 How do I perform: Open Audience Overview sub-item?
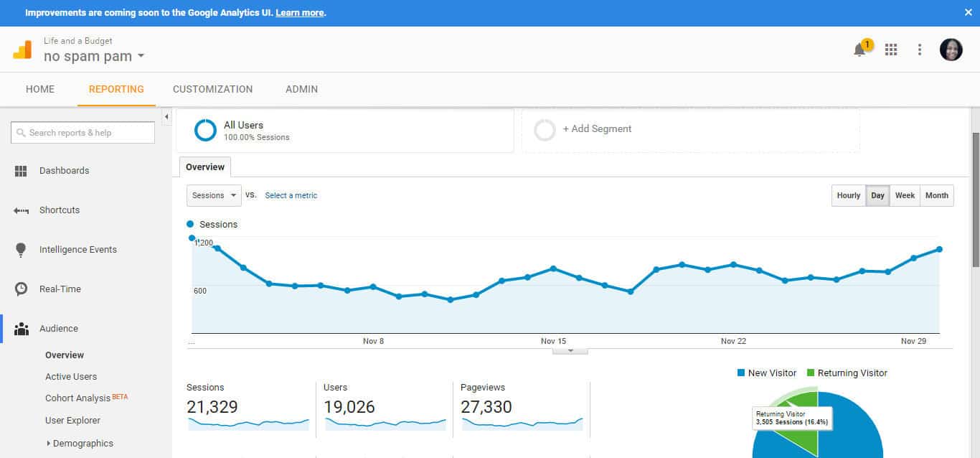point(65,355)
